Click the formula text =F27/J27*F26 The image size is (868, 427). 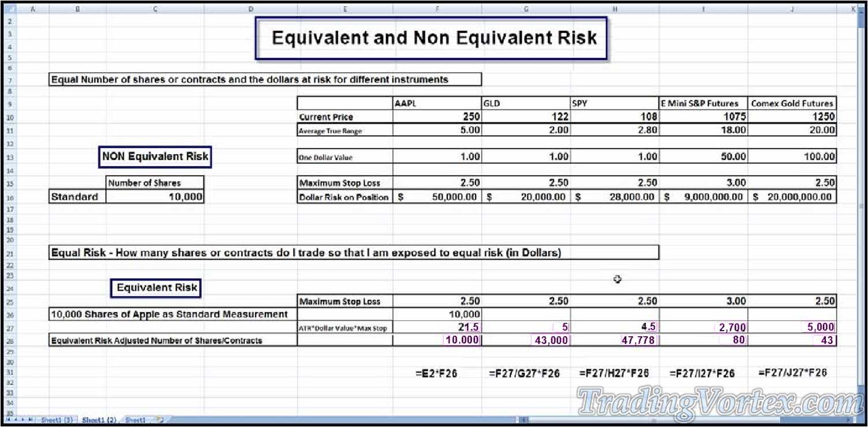tap(792, 373)
